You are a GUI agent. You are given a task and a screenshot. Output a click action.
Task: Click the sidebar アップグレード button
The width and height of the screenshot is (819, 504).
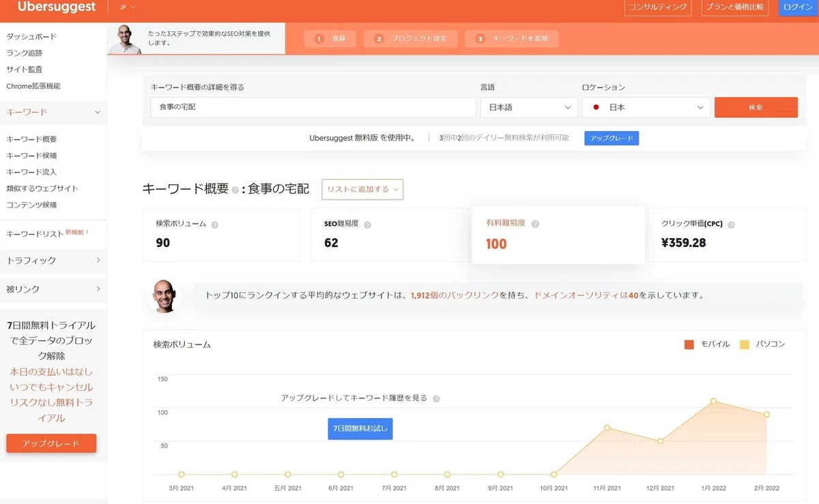(51, 443)
